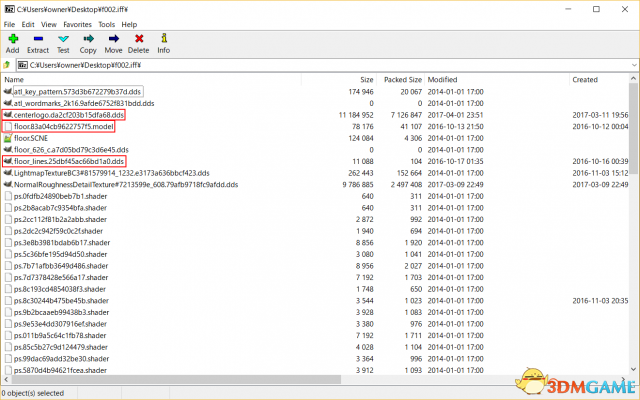Click the icon beside floor.83a04cb9622757f5.model

(x=8, y=127)
